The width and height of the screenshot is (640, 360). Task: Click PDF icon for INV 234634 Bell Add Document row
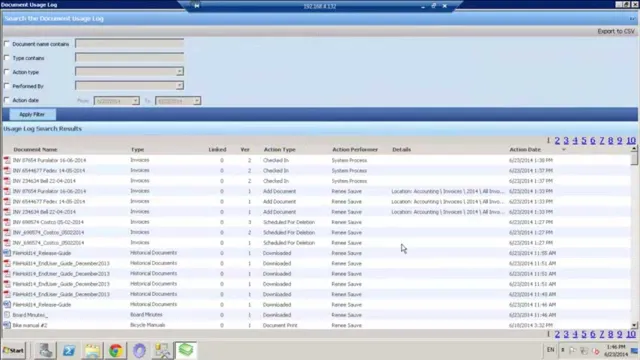[x=7, y=211]
